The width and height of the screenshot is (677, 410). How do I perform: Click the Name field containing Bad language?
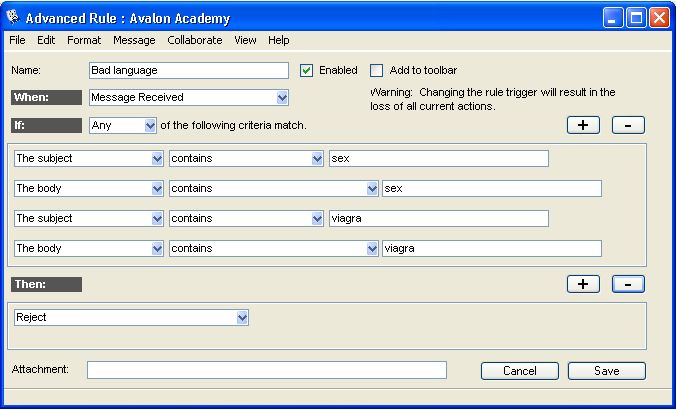pyautogui.click(x=188, y=71)
